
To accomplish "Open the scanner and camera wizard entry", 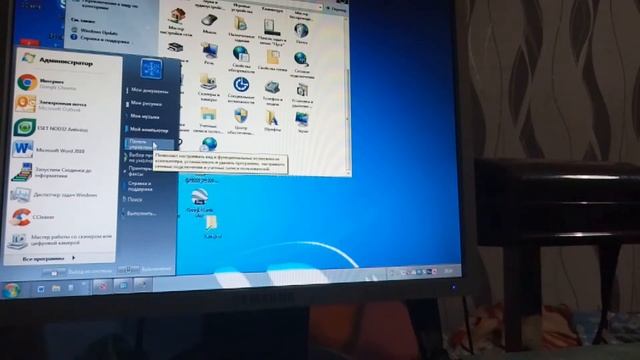I will click(59, 240).
